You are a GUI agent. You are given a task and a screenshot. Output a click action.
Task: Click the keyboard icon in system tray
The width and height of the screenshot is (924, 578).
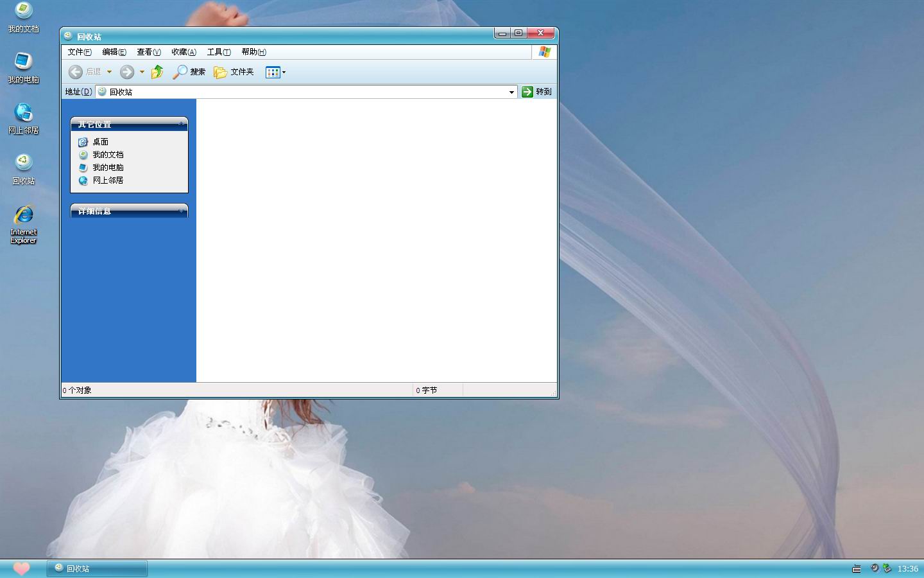point(857,568)
